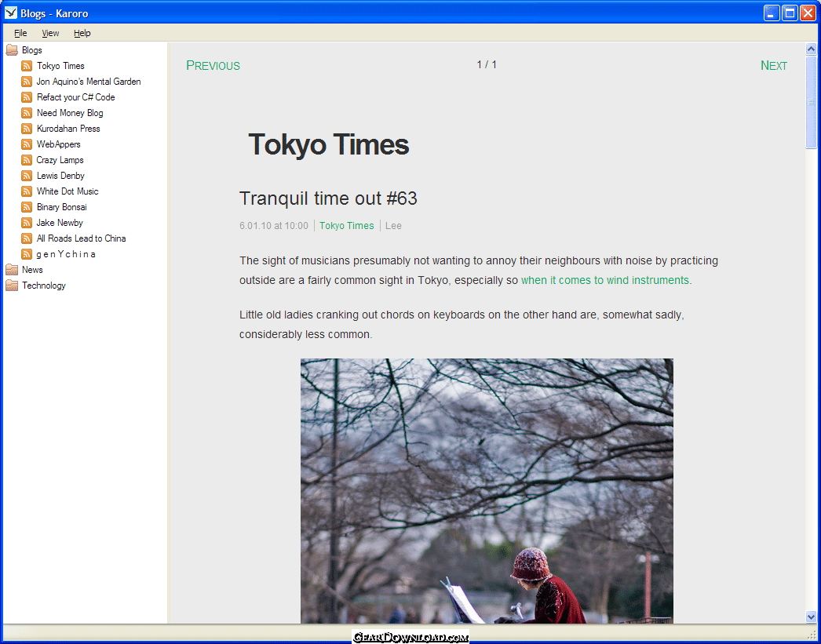821x644 pixels.
Task: Click the vertical scrollbar thumb
Action: coord(811,102)
